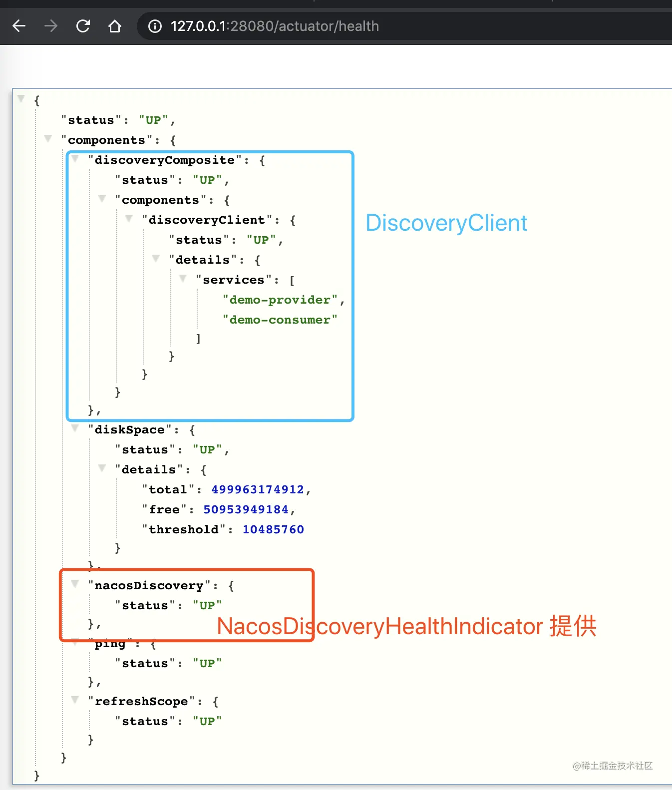Click the "total" key in diskSpace details
Viewport: 672px width, 790px height.
[168, 489]
